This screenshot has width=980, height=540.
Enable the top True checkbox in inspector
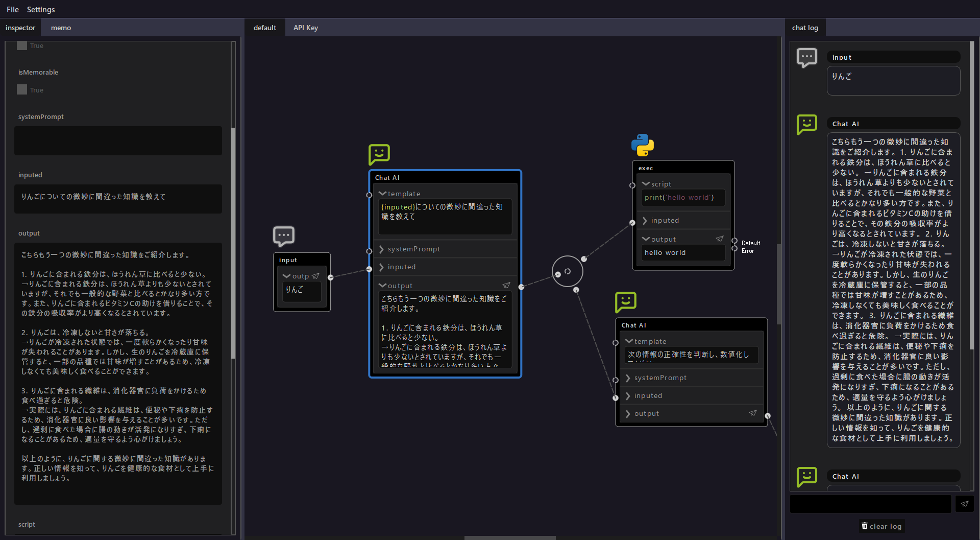[x=21, y=45]
